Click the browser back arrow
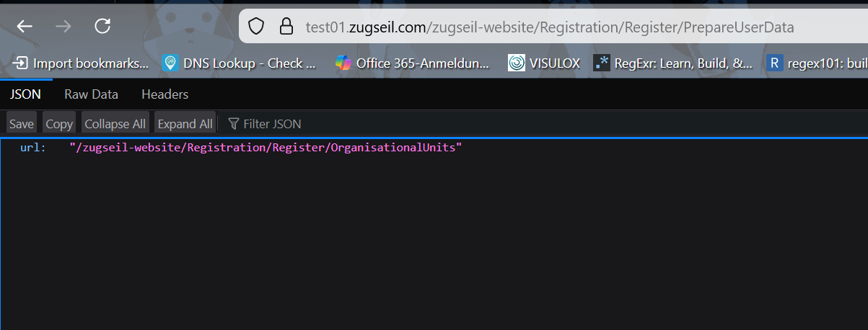This screenshot has width=868, height=330. pyautogui.click(x=25, y=27)
